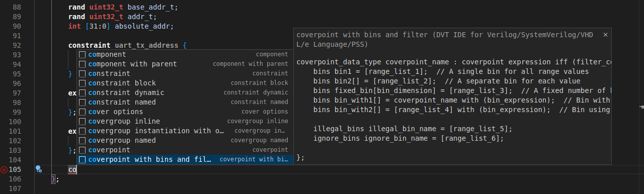Click snippet icon beside 'constraint named'
644x194 pixels.
tap(82, 102)
